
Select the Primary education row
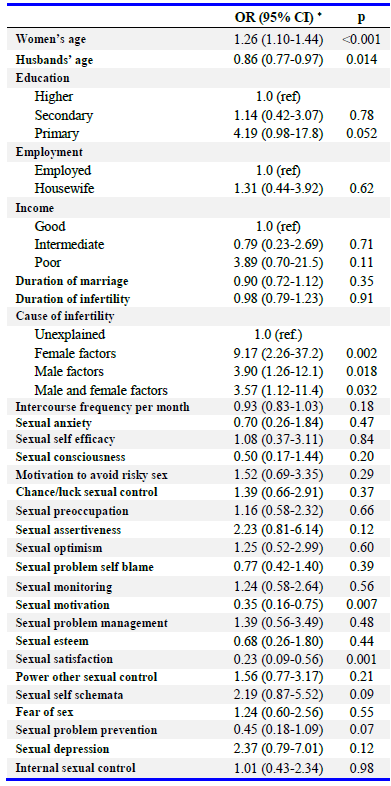(x=196, y=134)
